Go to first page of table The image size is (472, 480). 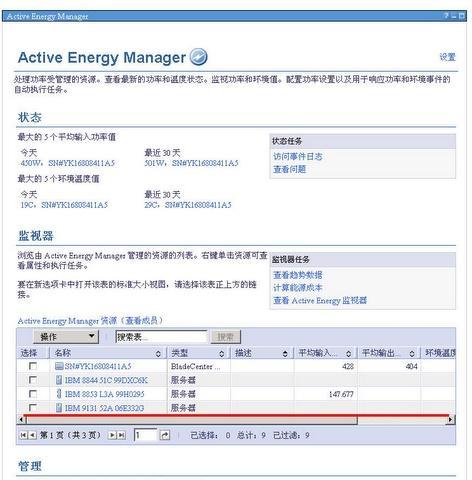click(x=24, y=435)
